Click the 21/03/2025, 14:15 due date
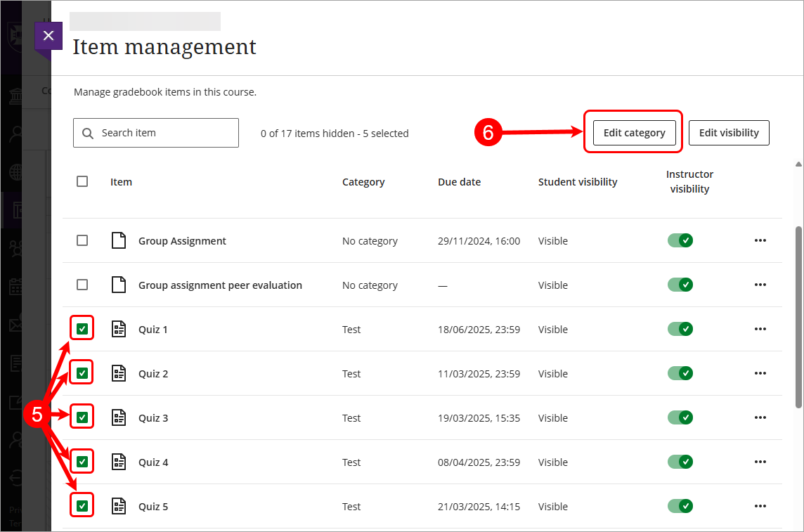The height and width of the screenshot is (532, 804). (x=479, y=507)
